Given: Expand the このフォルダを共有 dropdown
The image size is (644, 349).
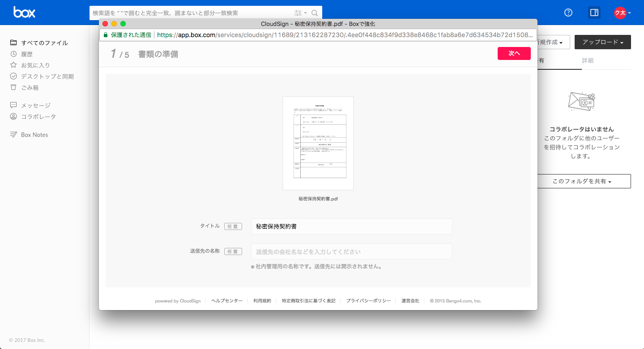Looking at the screenshot, I should [582, 181].
